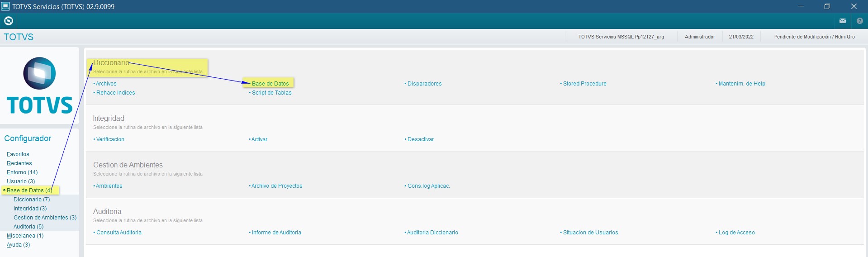868x257 pixels.
Task: Collapse Base de Datos (4) menu
Action: [x=29, y=190]
